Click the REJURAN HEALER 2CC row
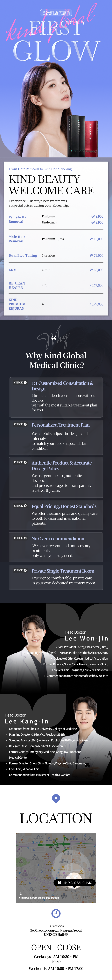The width and height of the screenshot is (112, 980). (56, 285)
